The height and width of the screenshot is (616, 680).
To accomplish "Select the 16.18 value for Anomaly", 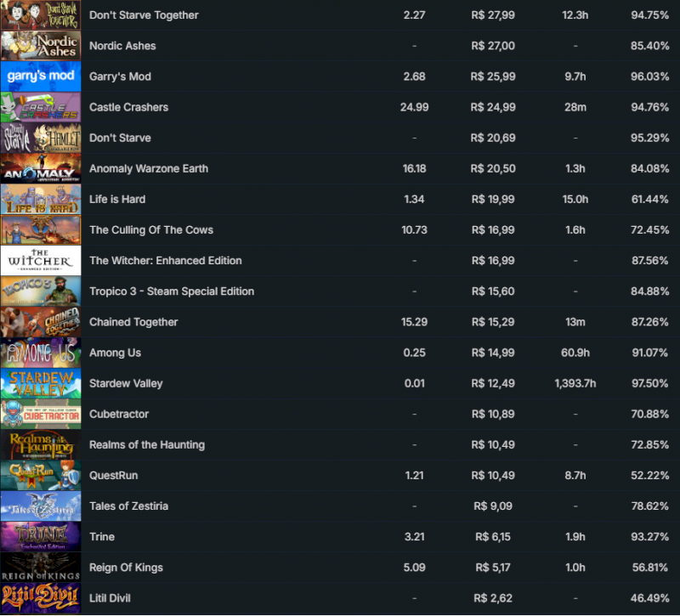I will point(414,168).
